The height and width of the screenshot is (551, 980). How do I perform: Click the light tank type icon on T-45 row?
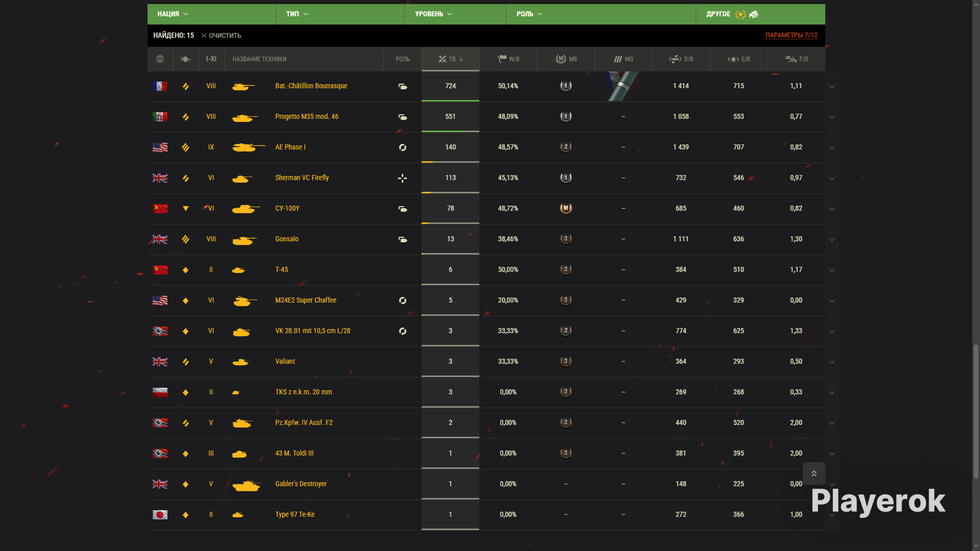tap(186, 270)
